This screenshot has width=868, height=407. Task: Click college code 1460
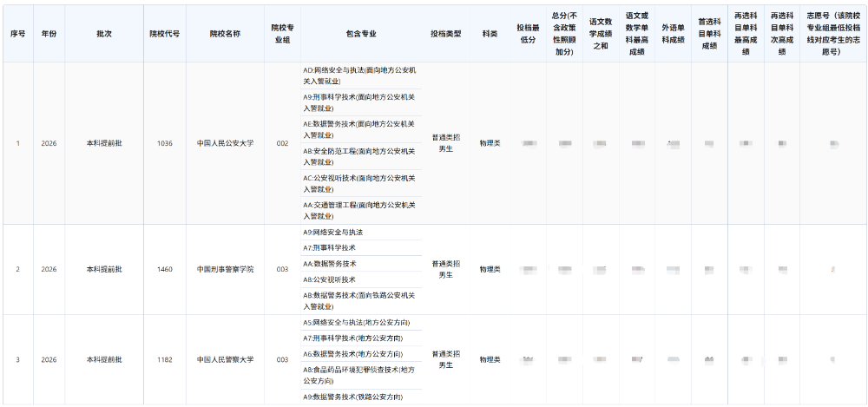pyautogui.click(x=164, y=270)
